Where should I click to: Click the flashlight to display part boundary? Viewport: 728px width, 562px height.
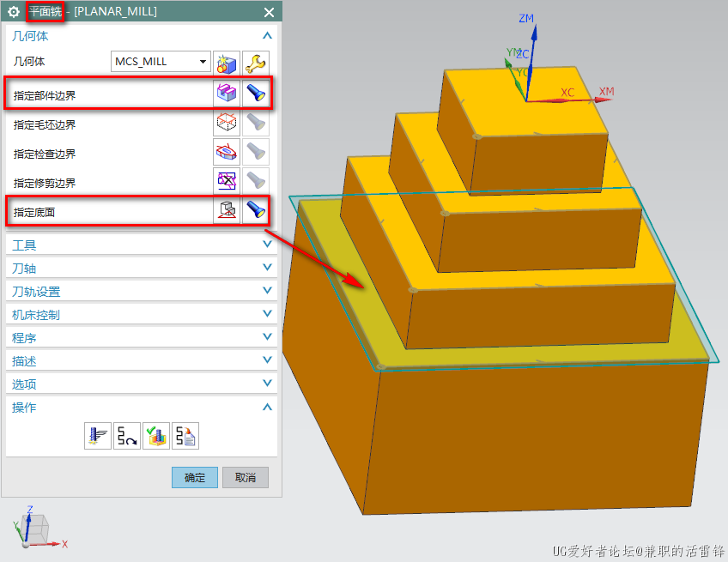(x=255, y=93)
